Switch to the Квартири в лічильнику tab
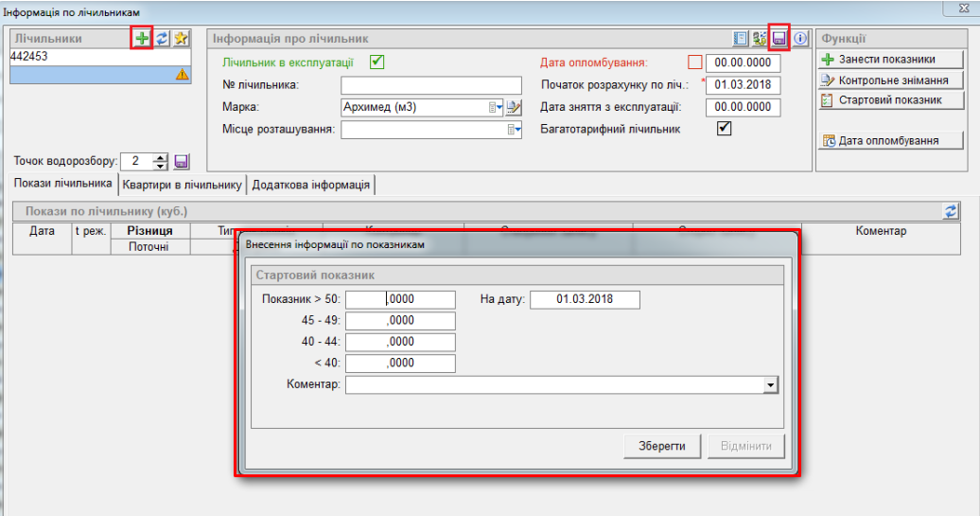This screenshot has height=516, width=980. [182, 185]
